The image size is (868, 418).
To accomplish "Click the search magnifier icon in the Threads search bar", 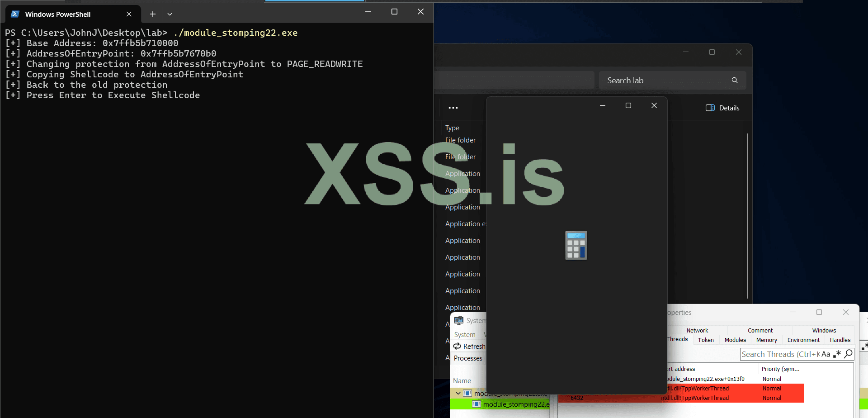I will tap(849, 354).
